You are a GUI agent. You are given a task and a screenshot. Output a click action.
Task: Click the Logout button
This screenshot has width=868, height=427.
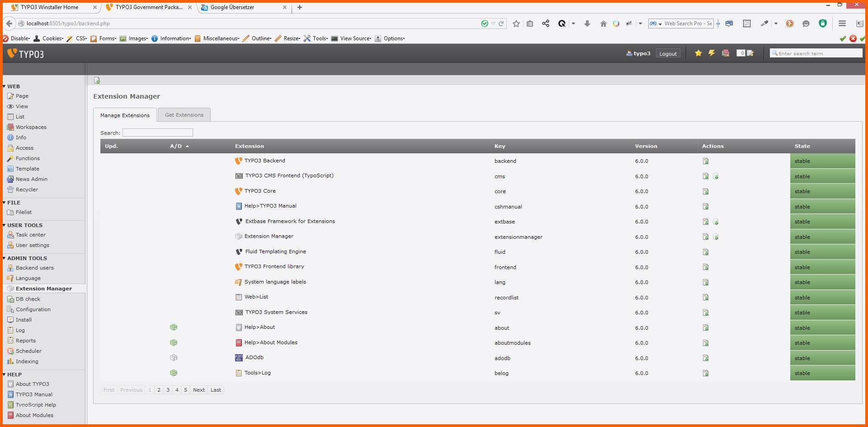click(x=668, y=53)
